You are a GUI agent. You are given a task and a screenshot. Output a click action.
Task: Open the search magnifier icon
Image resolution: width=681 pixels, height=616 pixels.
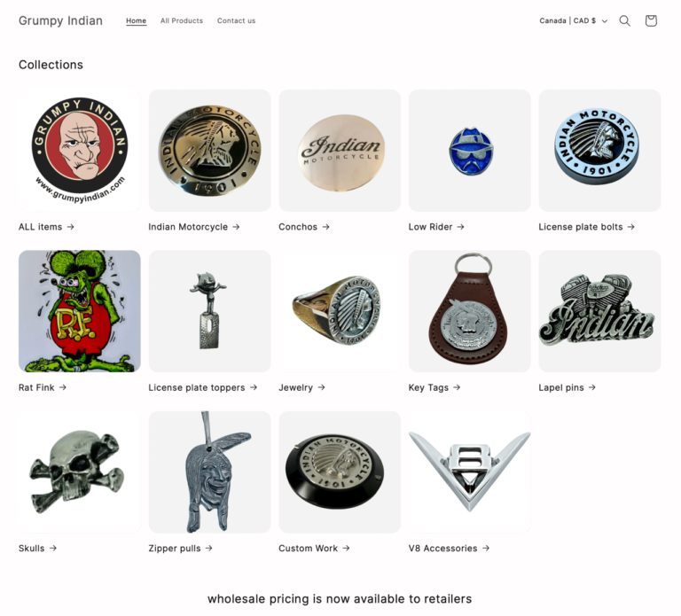pyautogui.click(x=624, y=21)
